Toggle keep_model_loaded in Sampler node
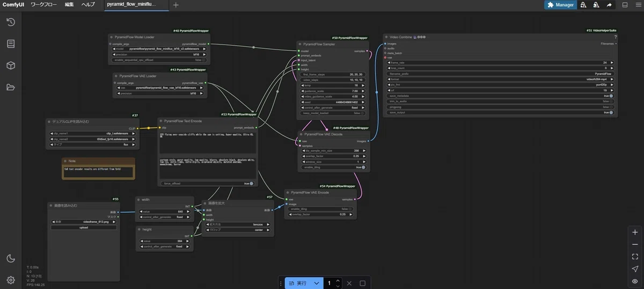 coord(332,113)
